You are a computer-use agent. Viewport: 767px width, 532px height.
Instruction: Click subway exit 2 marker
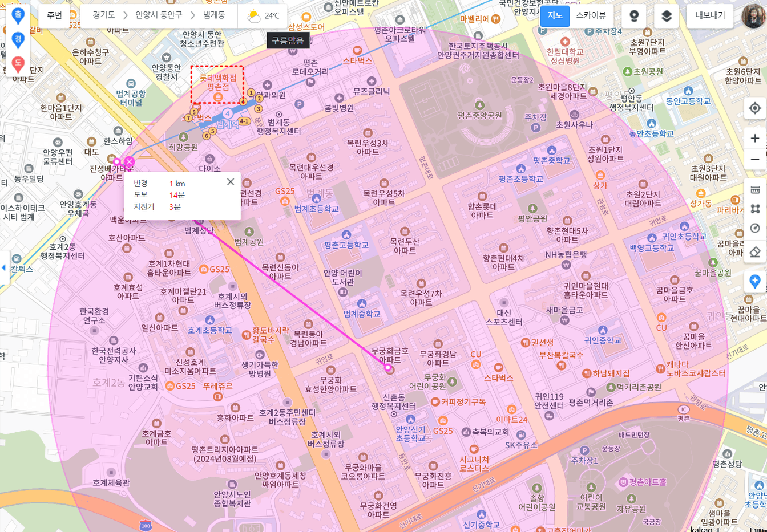(259, 99)
